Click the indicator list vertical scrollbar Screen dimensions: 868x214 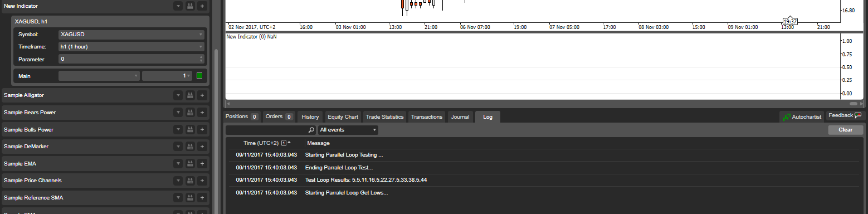216,131
